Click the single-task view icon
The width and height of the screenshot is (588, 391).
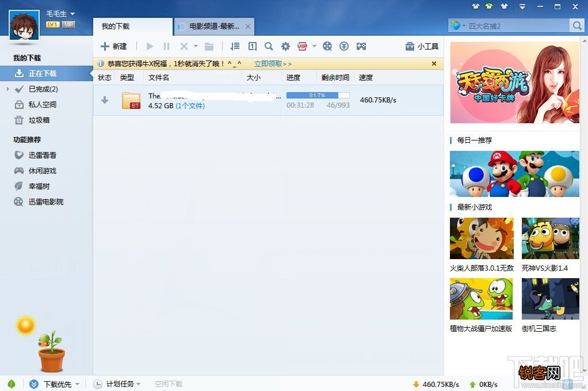click(253, 46)
